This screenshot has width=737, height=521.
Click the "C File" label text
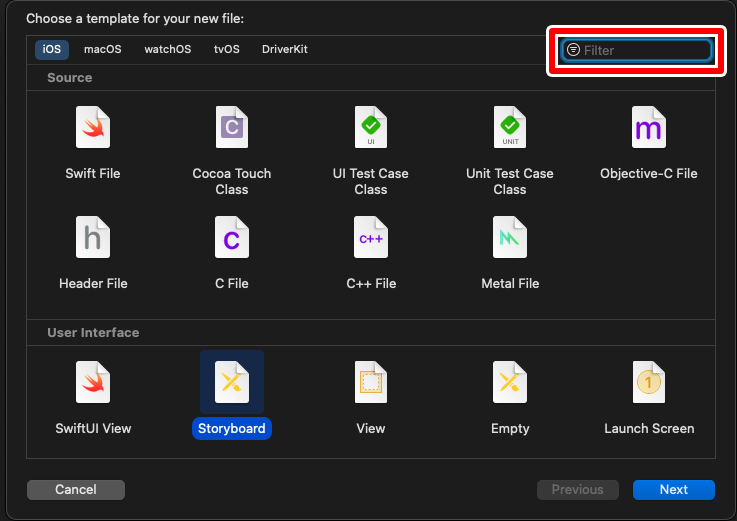pyautogui.click(x=232, y=284)
